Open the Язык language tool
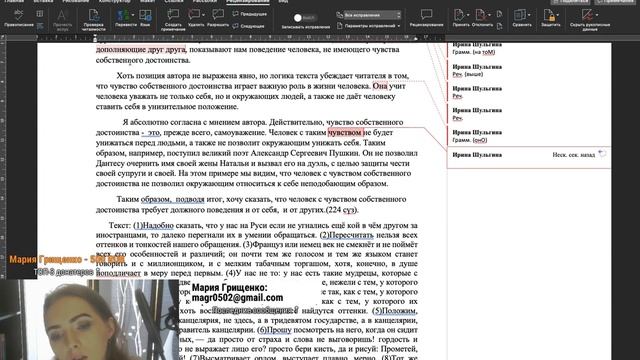Image resolution: width=640 pixels, height=360 pixels. (145, 18)
